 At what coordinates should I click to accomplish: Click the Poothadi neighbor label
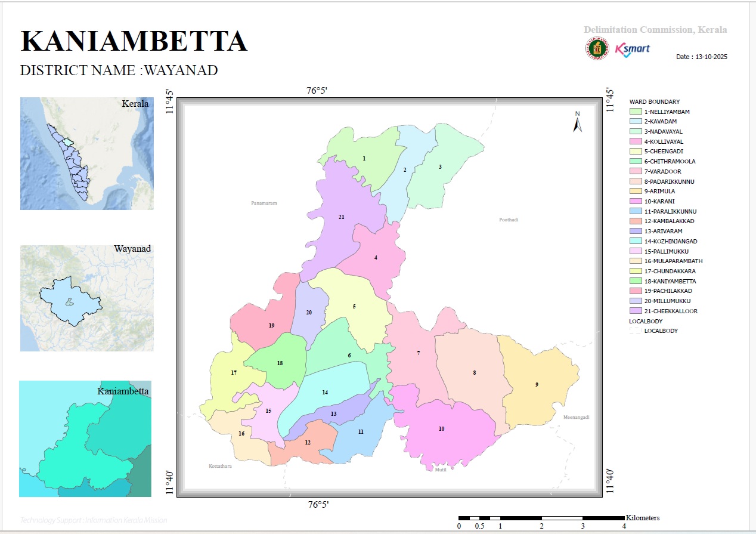(509, 220)
